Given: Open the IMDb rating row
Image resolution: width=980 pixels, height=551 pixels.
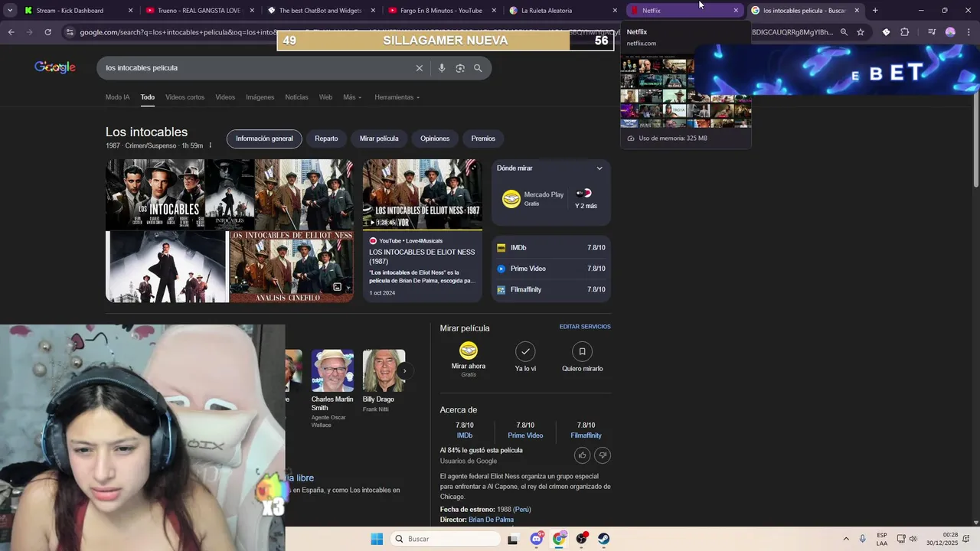Looking at the screenshot, I should (551, 248).
